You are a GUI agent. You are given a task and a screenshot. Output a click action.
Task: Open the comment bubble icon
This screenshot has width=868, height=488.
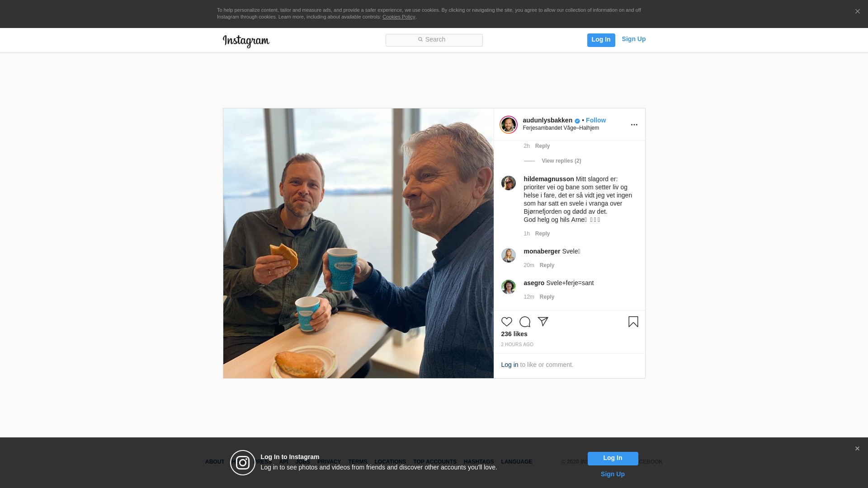(524, 322)
